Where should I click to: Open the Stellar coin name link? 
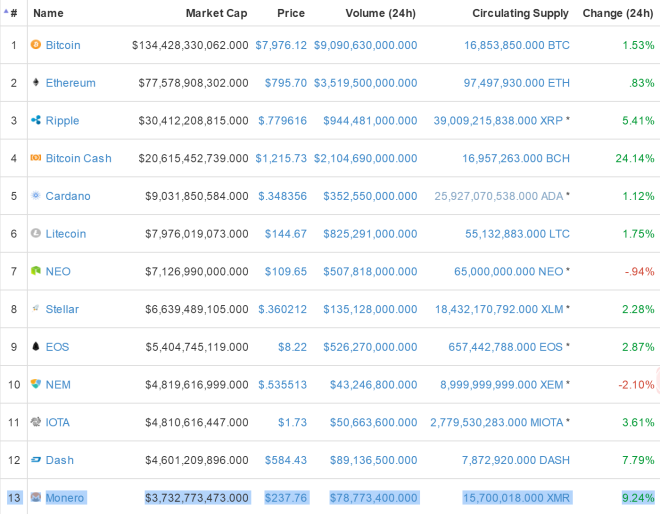(62, 309)
